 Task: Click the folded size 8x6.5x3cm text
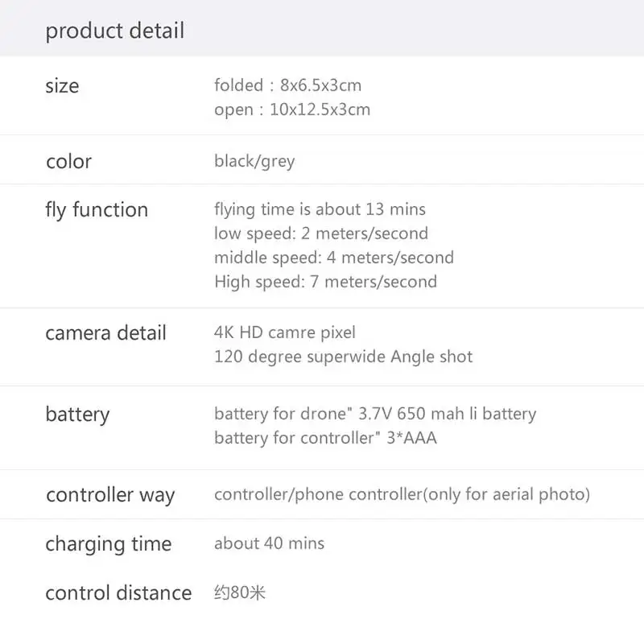287,85
